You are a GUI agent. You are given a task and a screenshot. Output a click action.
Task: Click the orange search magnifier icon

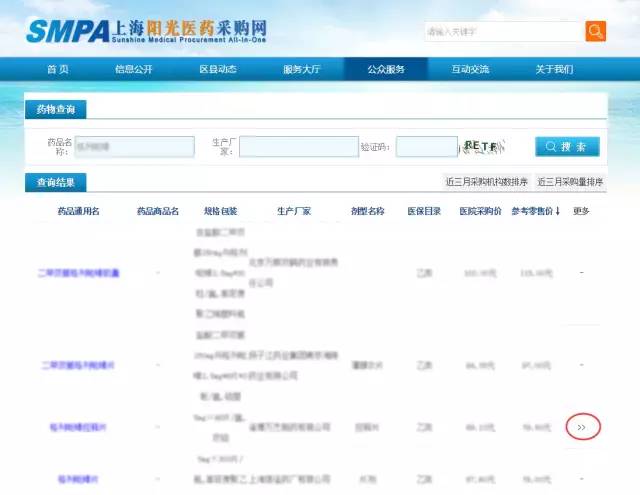click(595, 31)
